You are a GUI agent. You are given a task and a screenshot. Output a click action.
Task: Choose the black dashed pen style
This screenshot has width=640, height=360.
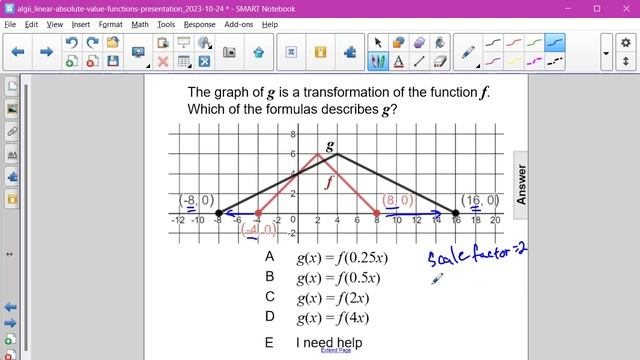tap(555, 62)
